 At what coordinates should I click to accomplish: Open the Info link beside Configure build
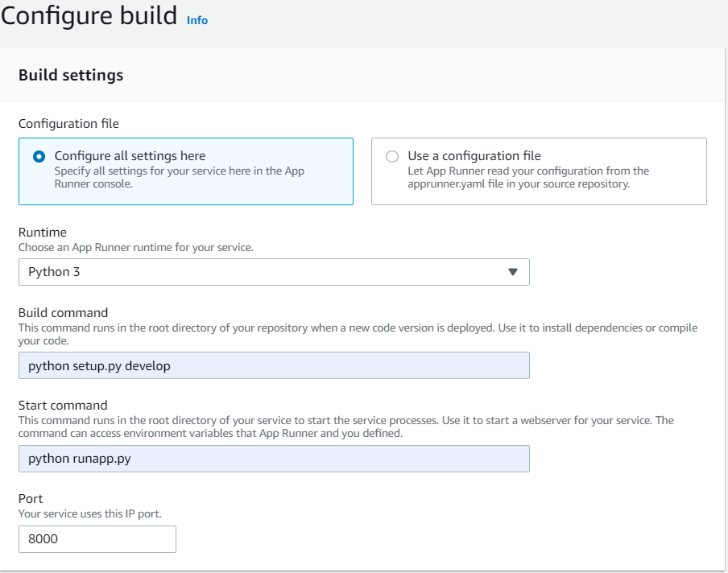click(197, 20)
